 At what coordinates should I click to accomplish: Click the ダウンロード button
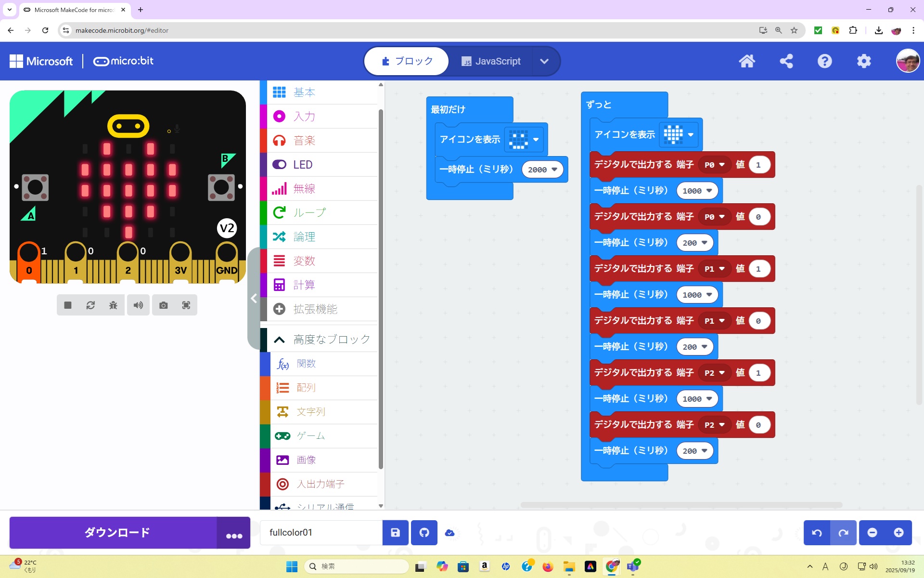[117, 532]
